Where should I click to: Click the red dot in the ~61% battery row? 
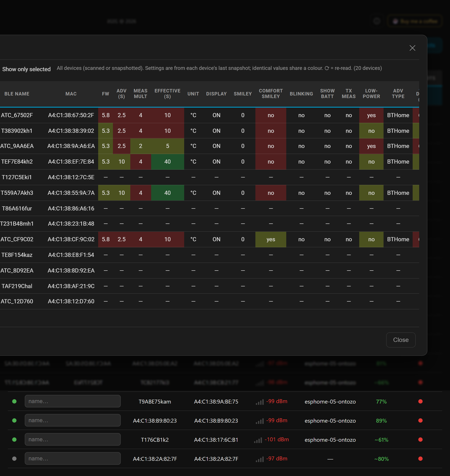click(420, 440)
